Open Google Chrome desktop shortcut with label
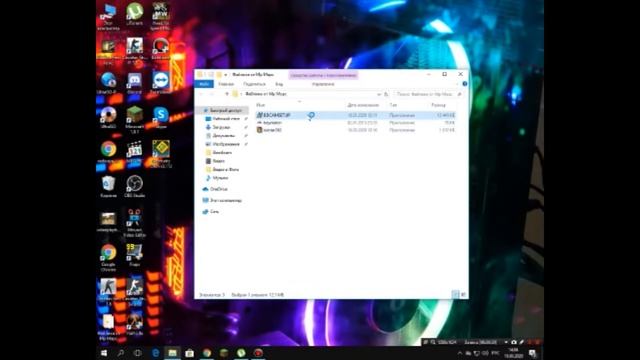The height and width of the screenshot is (360, 640). (108, 258)
